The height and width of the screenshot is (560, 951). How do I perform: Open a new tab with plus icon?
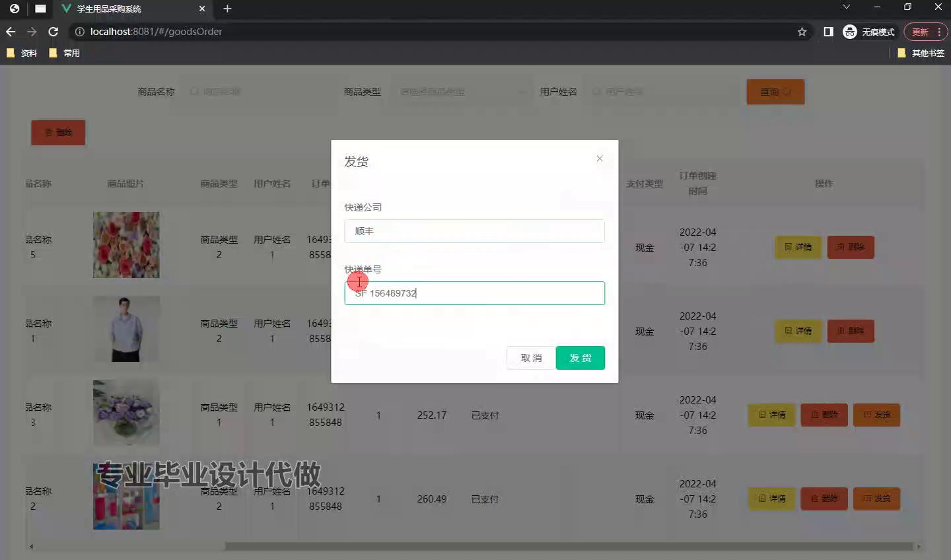pyautogui.click(x=227, y=9)
